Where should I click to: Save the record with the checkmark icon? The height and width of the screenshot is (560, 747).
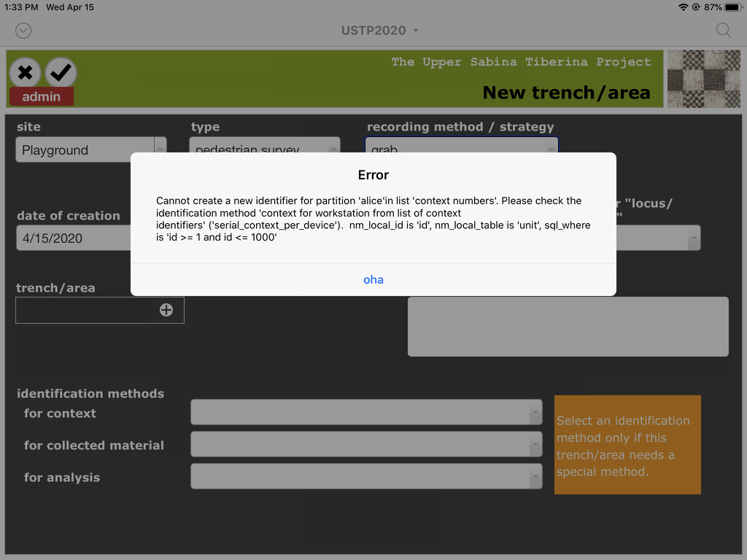61,73
